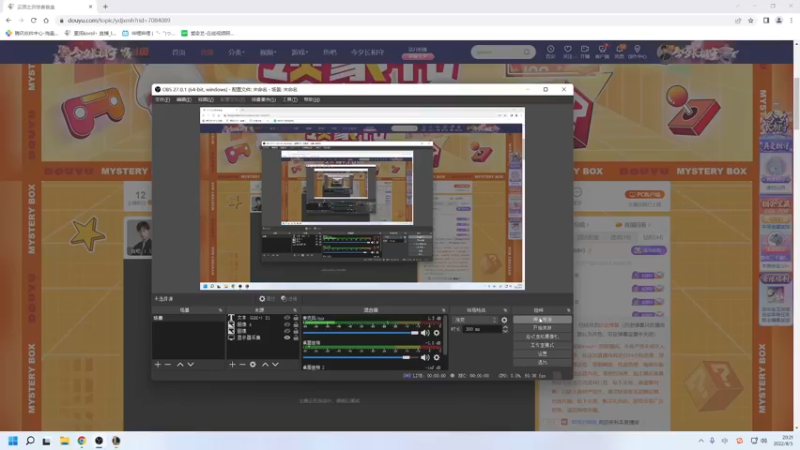
Task: Bookmark this page with the star icon
Action: 751,20
